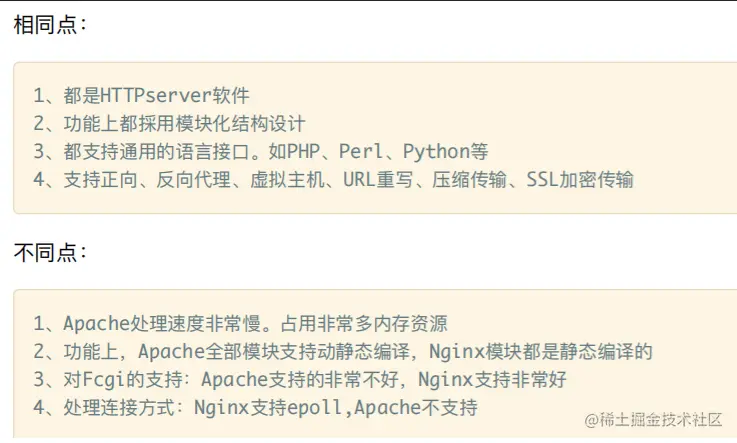The height and width of the screenshot is (443, 737).
Task: Select the line 功能上都採用模块化结构设计
Action: pyautogui.click(x=169, y=124)
